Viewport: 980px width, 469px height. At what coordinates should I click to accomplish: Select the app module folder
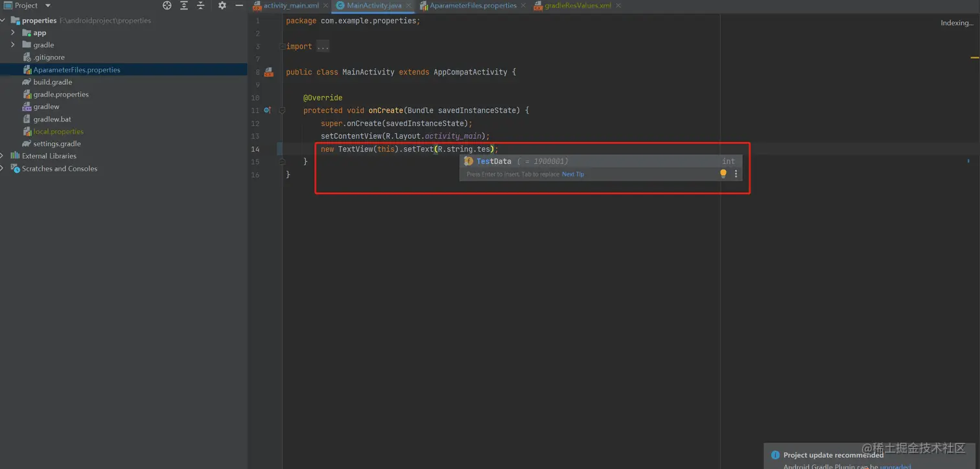coord(124,32)
